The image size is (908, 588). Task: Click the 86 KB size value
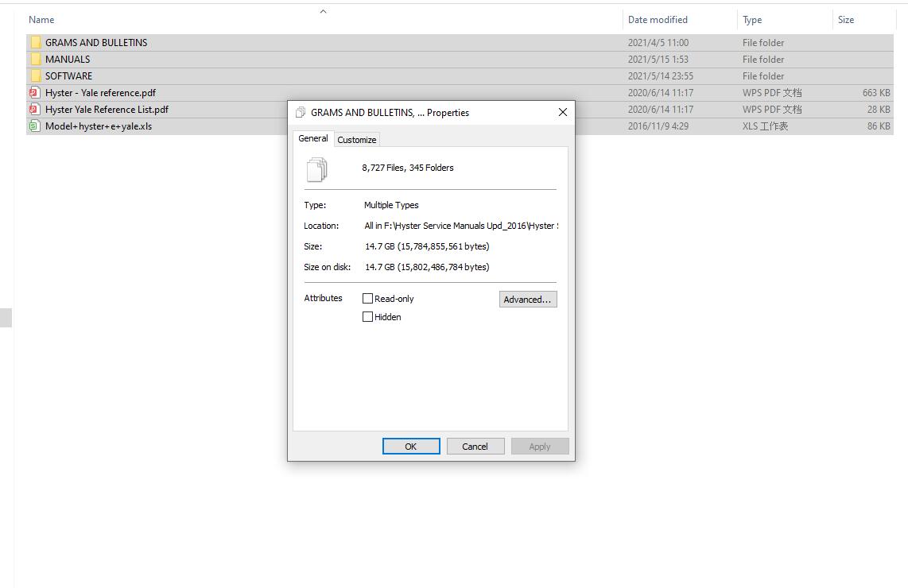pos(879,126)
